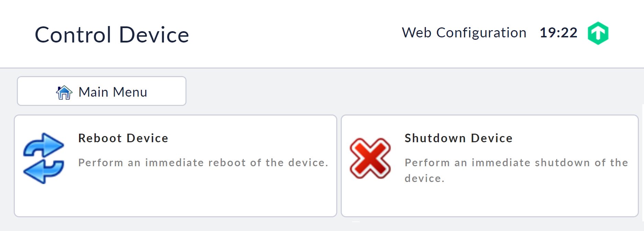Viewport: 644px width, 231px height.
Task: Select the Shutdown Device title
Action: pyautogui.click(x=459, y=138)
